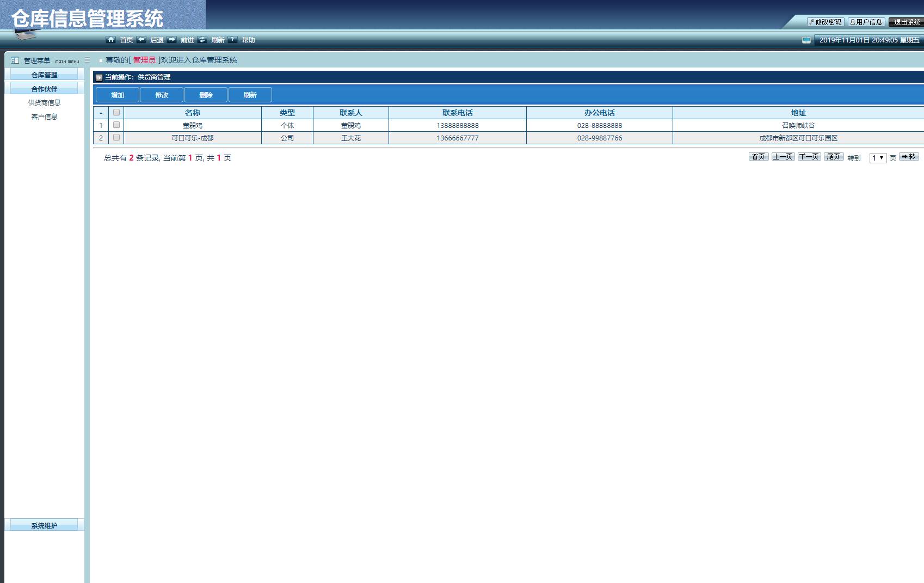Open 帮助 help link

click(x=248, y=40)
